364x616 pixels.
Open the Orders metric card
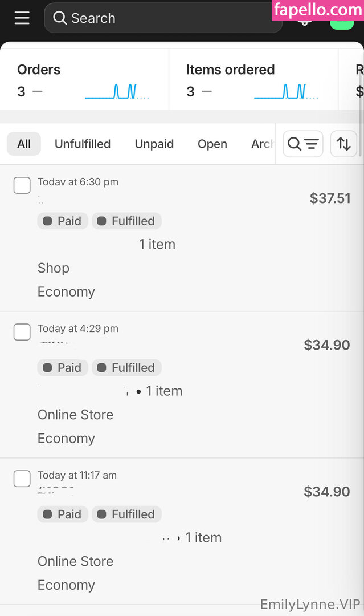84,79
